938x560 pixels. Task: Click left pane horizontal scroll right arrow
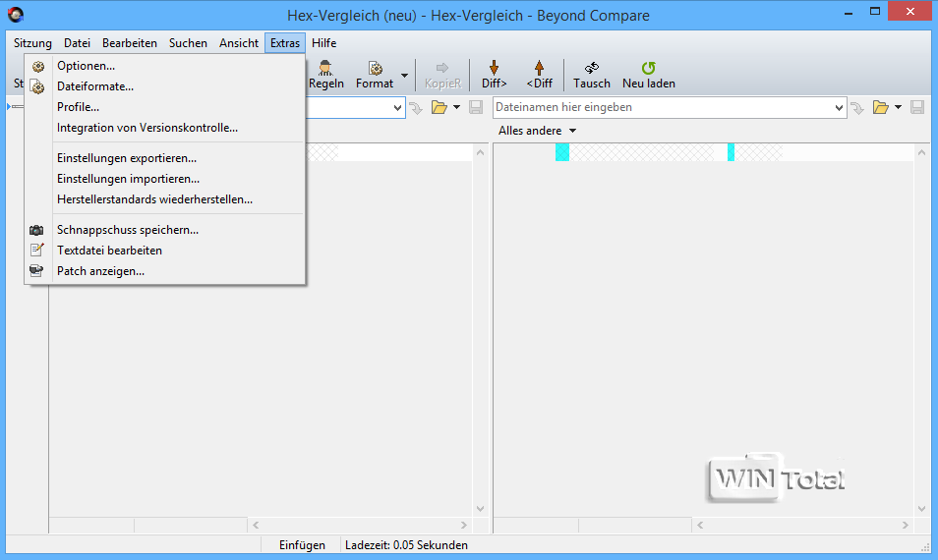[x=464, y=526]
